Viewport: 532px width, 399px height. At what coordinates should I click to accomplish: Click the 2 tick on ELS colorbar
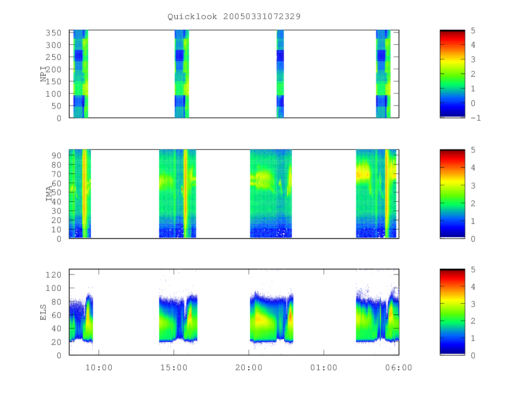[x=473, y=321]
